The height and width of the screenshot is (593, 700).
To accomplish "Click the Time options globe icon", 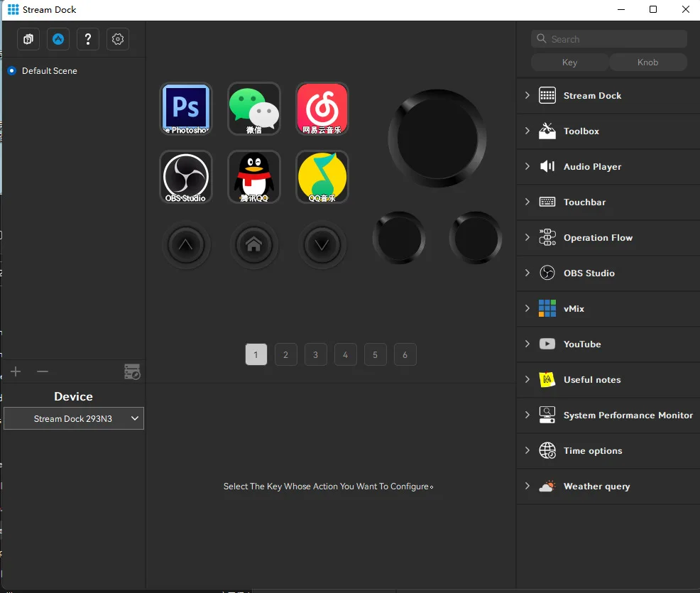I will 547,450.
